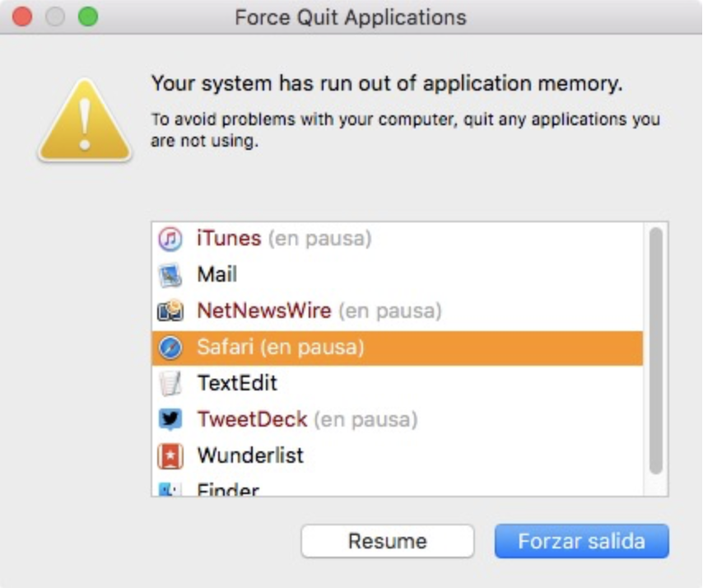Click the Finder face icon
Viewport: 703px width, 588px height.
(170, 489)
